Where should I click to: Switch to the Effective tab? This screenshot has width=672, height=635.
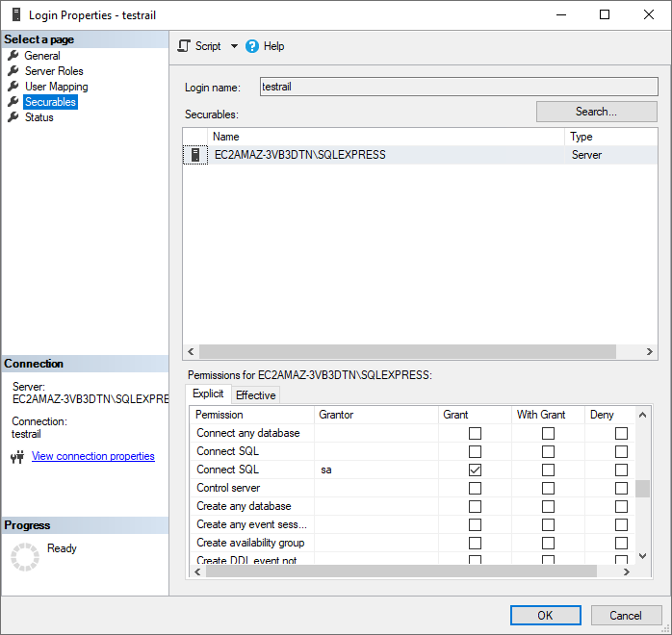(x=255, y=395)
